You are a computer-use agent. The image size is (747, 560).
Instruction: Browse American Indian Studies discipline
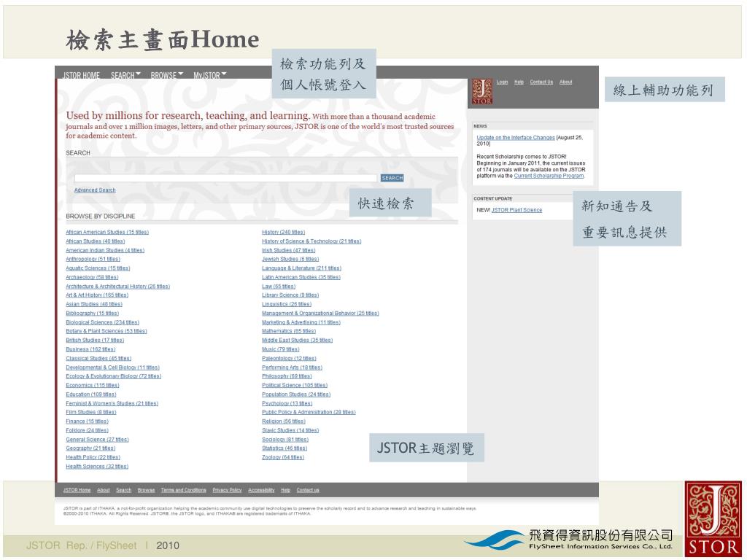point(105,251)
